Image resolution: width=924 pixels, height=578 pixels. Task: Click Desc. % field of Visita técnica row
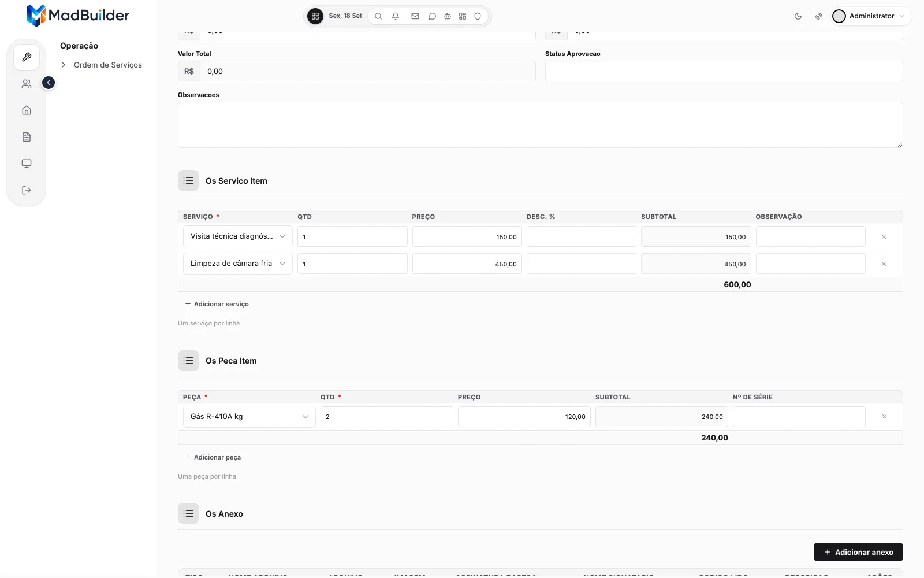tap(582, 236)
